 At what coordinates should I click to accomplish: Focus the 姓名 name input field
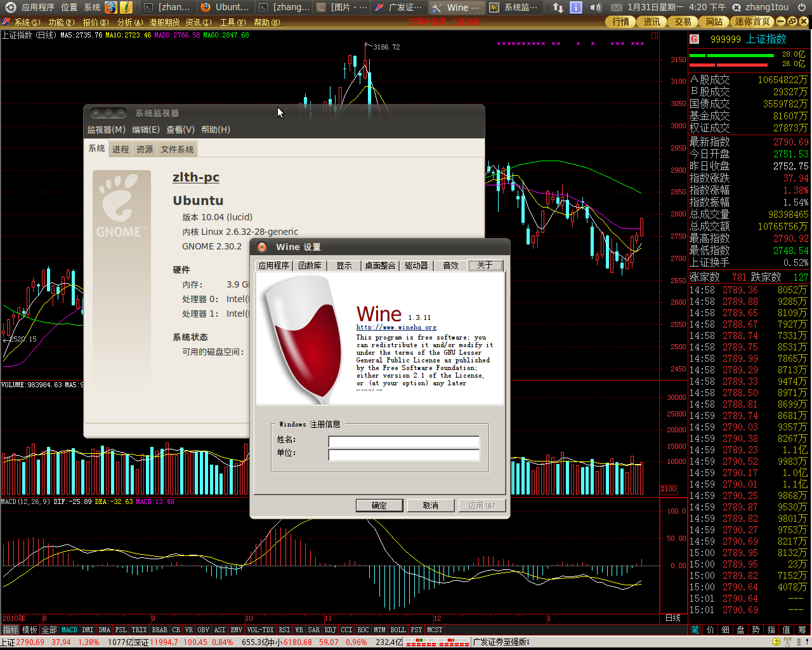(x=403, y=442)
